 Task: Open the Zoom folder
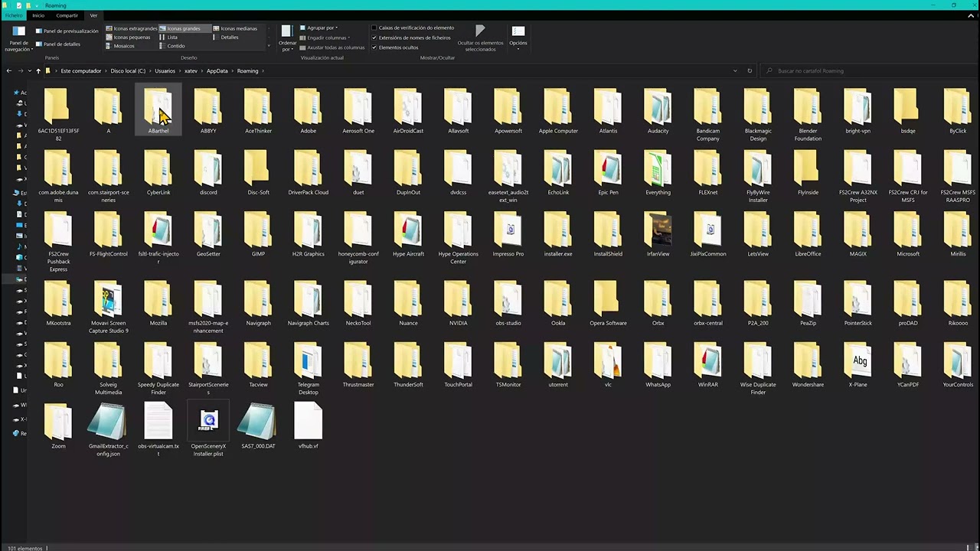pos(58,426)
